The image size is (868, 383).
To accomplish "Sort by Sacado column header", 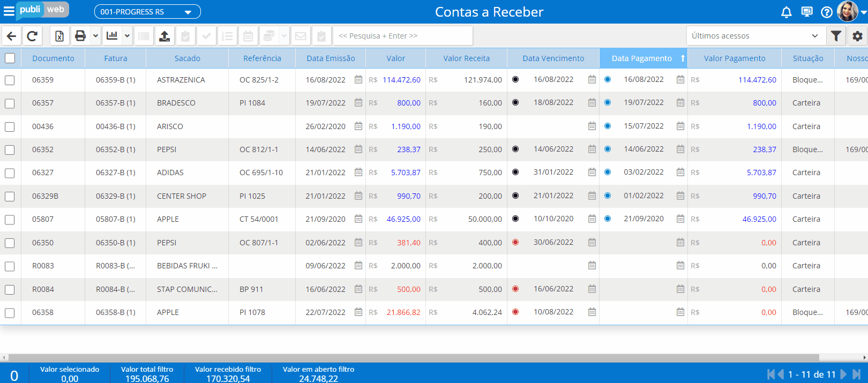I will (187, 58).
